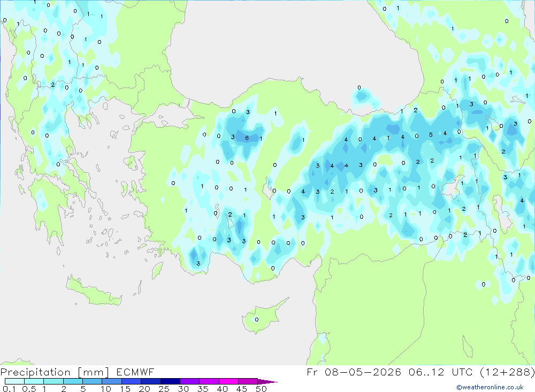The width and height of the screenshot is (535, 392).
Task: Click the '[mm]' unit label
Action: pos(94,372)
